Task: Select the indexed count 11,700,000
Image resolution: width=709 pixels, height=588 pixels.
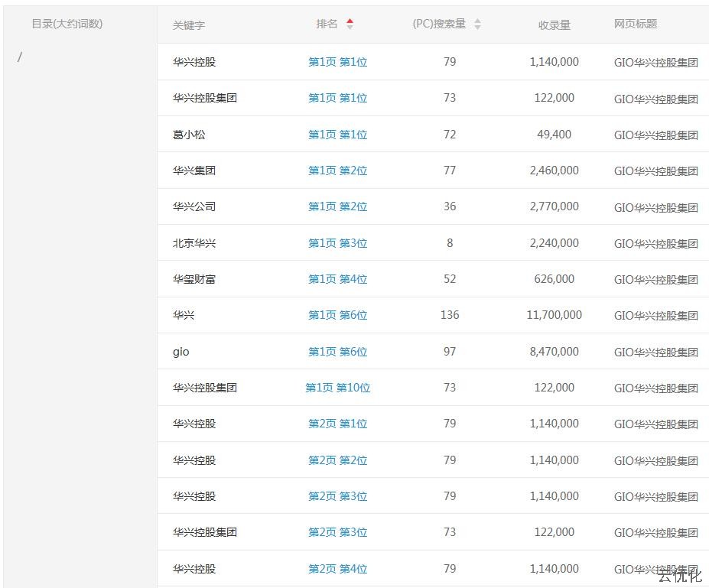Action: click(x=555, y=315)
